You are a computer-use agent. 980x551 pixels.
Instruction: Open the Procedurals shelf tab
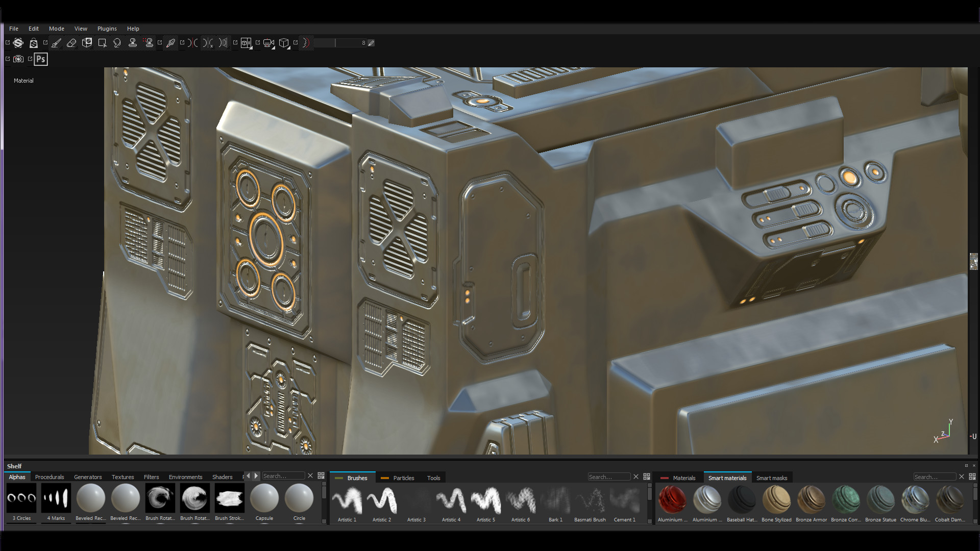click(x=49, y=477)
